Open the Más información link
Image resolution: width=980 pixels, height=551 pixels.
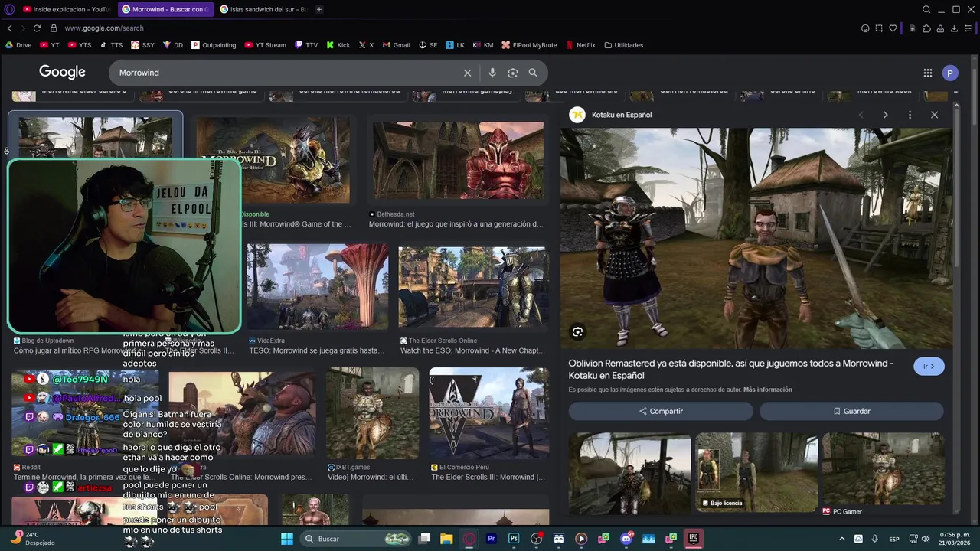767,390
